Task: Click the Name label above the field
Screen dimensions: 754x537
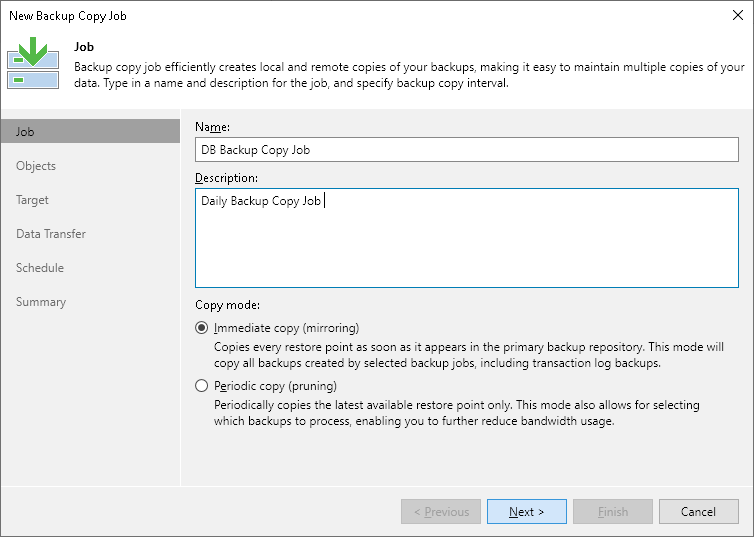Action: pyautogui.click(x=213, y=127)
